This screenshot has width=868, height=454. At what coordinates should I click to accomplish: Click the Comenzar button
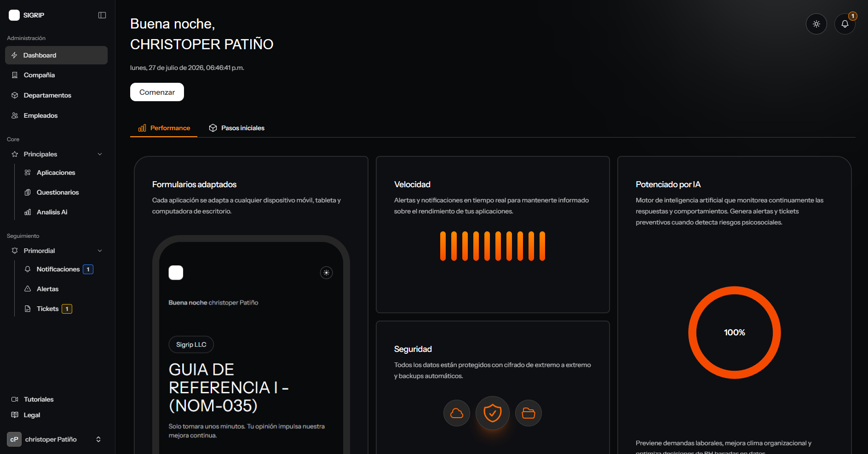[x=157, y=92]
